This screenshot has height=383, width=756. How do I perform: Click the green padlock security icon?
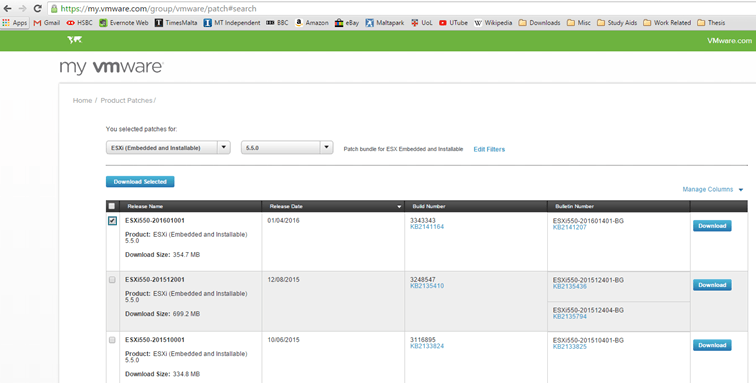pyautogui.click(x=54, y=9)
